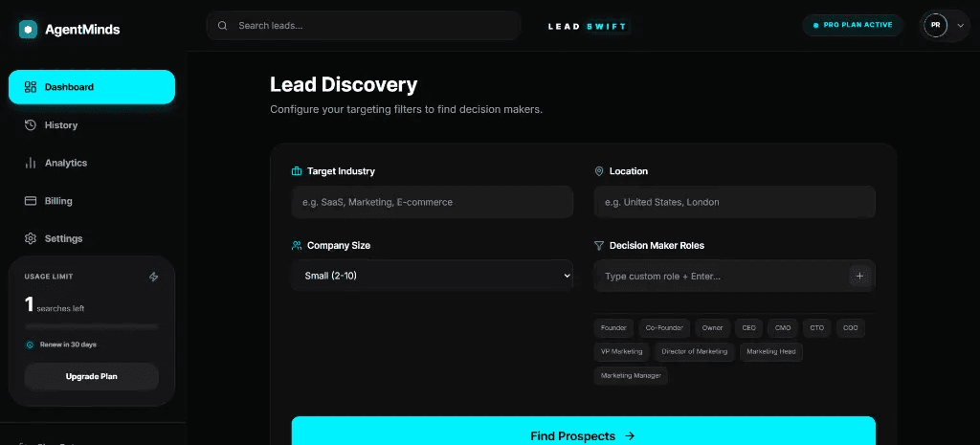Click the Lead Swift logo text
980x445 pixels.
click(588, 26)
